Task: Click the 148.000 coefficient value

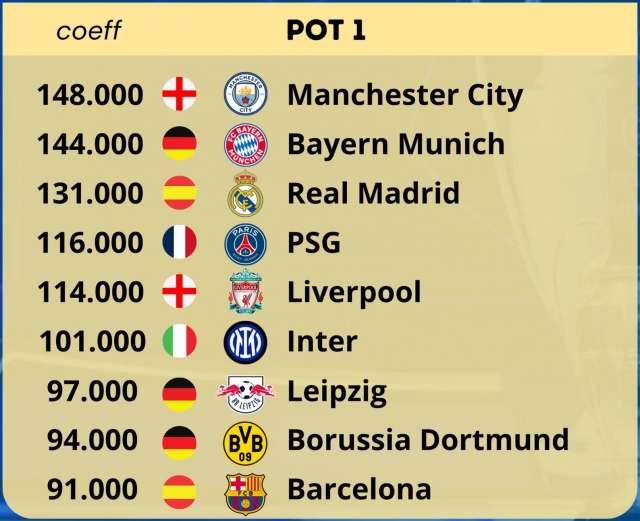Action: 90,94
